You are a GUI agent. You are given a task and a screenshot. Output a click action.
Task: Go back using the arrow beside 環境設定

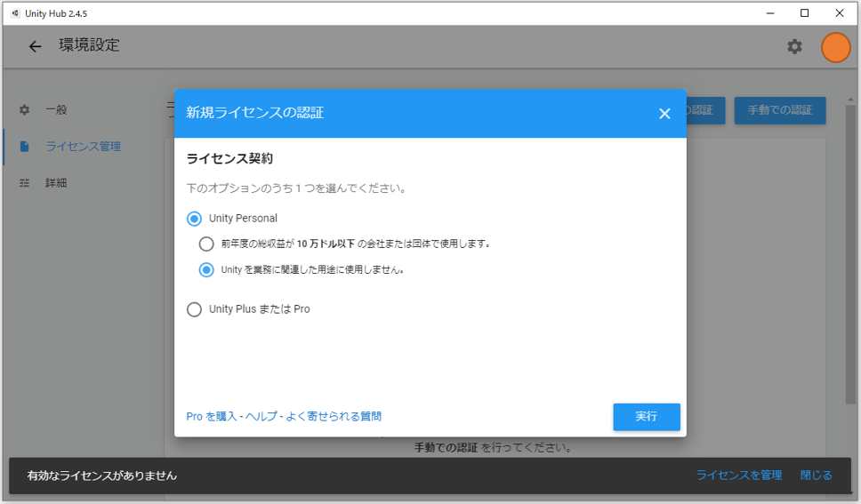click(36, 46)
